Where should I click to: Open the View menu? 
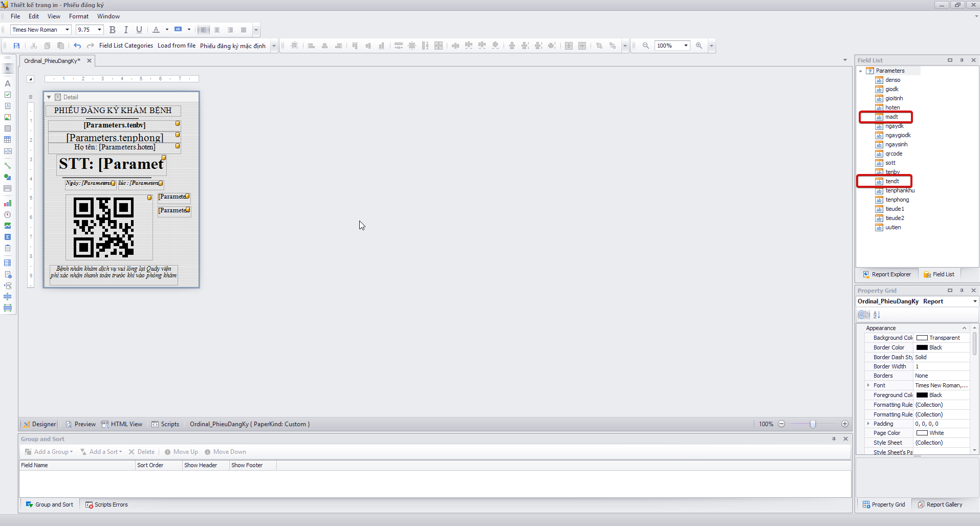54,16
